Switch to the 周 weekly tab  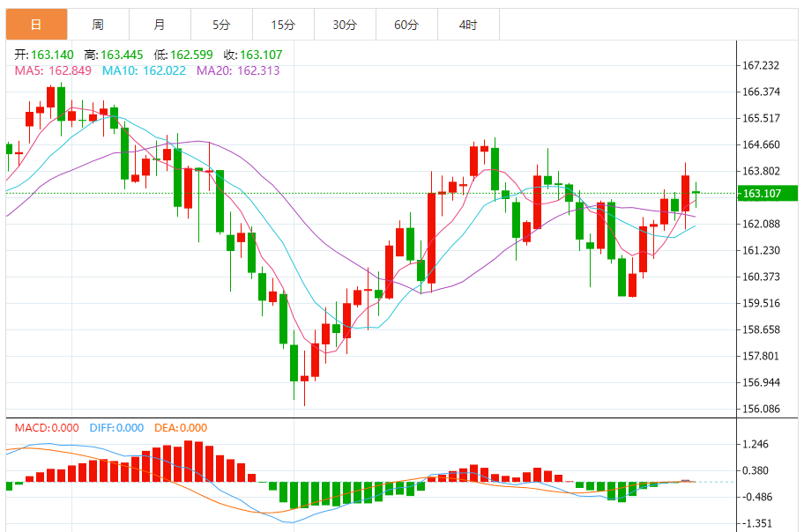(98, 24)
